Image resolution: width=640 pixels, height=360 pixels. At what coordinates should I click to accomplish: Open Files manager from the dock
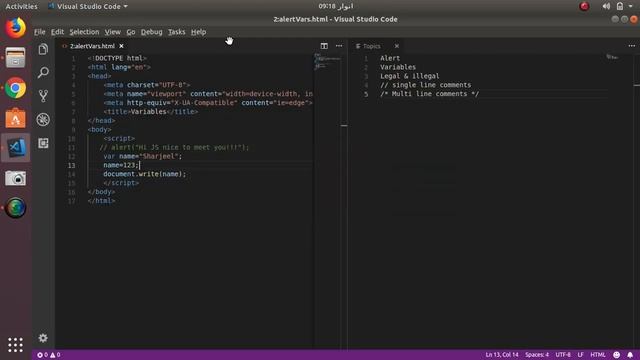tap(16, 58)
